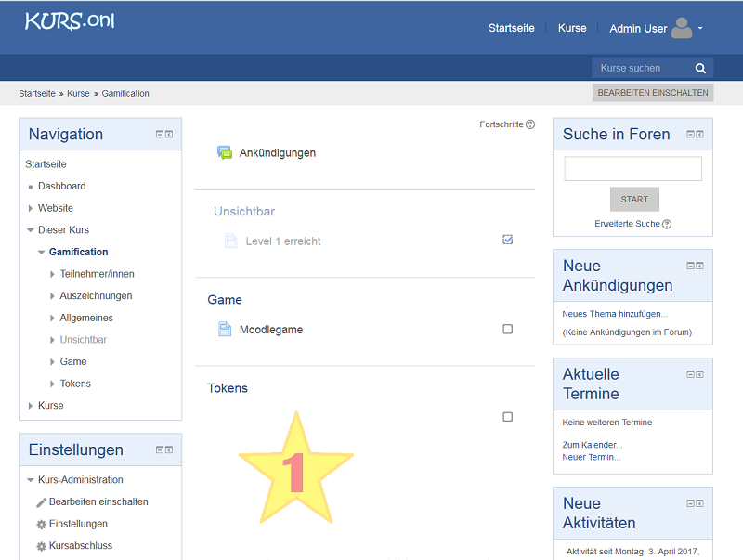Expand Teilnehmer/innen in the navigation tree
The height and width of the screenshot is (560, 743).
(52, 274)
